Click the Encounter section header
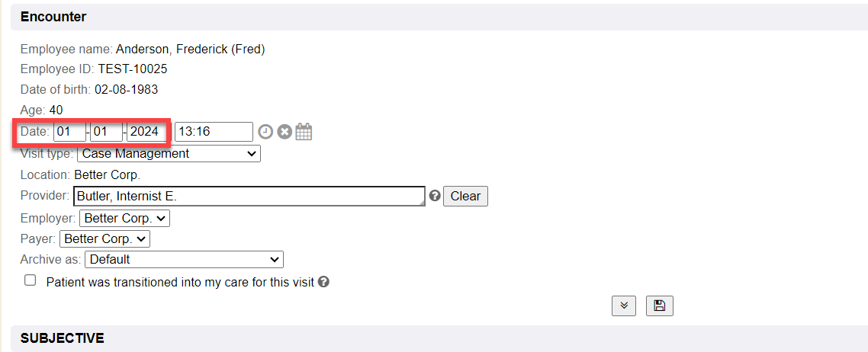The width and height of the screenshot is (868, 352). pyautogui.click(x=53, y=17)
